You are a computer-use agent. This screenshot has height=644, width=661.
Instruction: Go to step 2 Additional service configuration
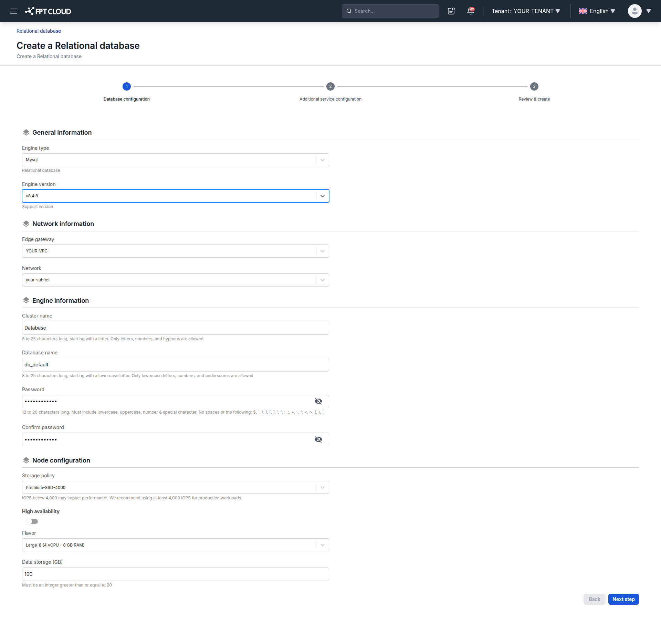(x=330, y=86)
